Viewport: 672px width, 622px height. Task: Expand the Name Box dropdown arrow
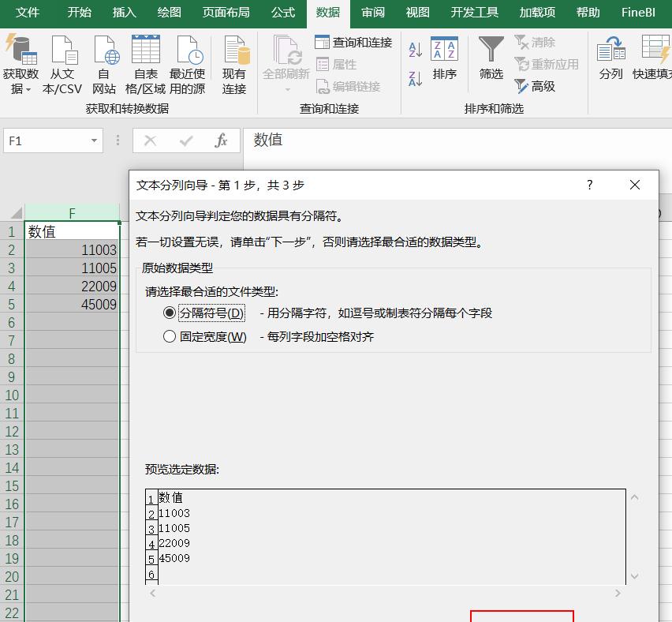(94, 141)
